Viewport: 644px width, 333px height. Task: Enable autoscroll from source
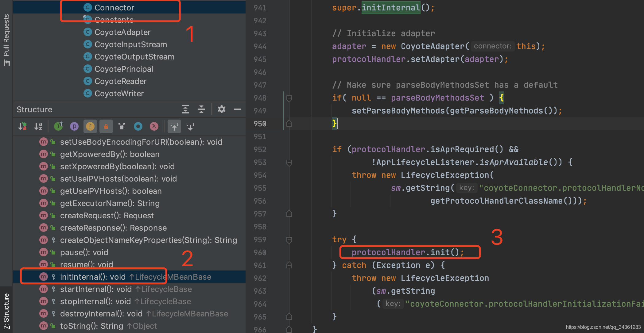click(x=190, y=126)
